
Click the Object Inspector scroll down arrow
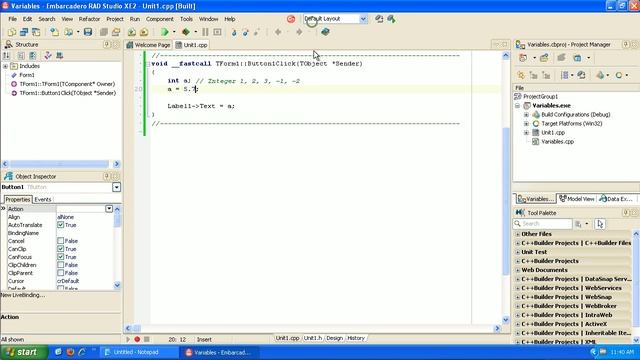[x=117, y=285]
